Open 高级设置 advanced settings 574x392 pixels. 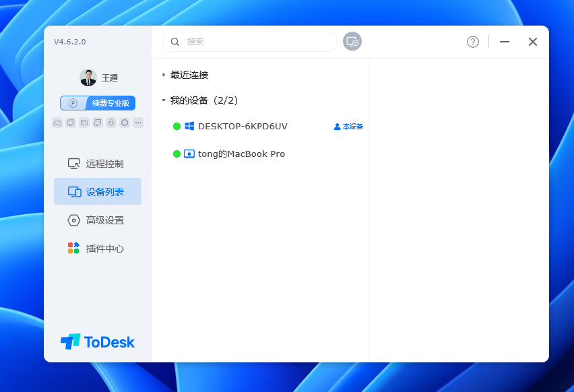pos(98,220)
